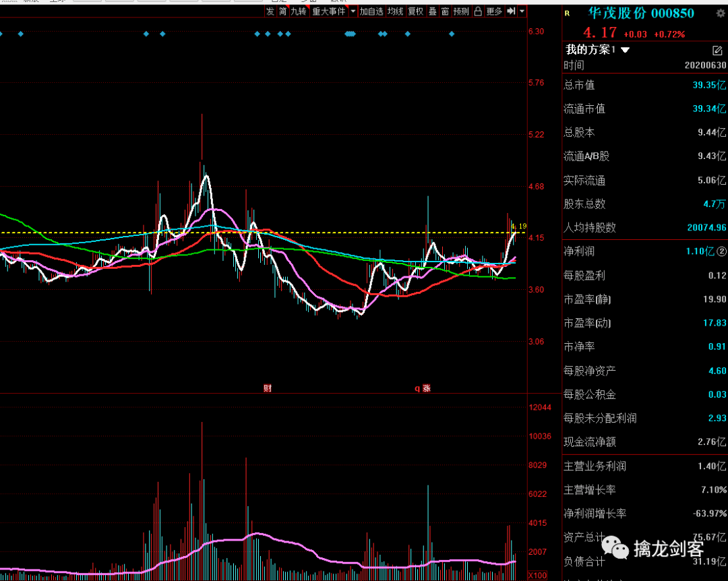This screenshot has height=581, width=728.
Task: Click the circled 2 icon beside 净利润
Action: pos(722,251)
